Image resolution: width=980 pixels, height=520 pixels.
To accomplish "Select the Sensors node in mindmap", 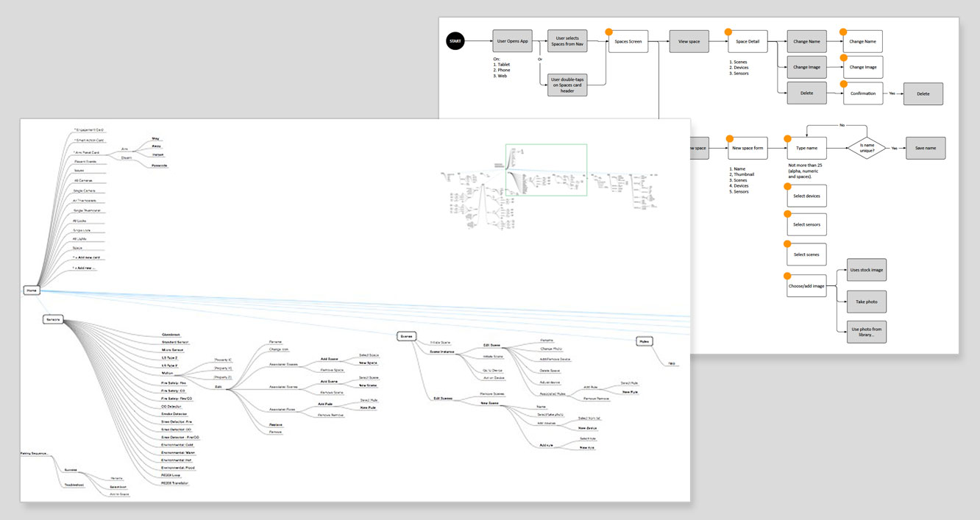I will pyautogui.click(x=53, y=319).
